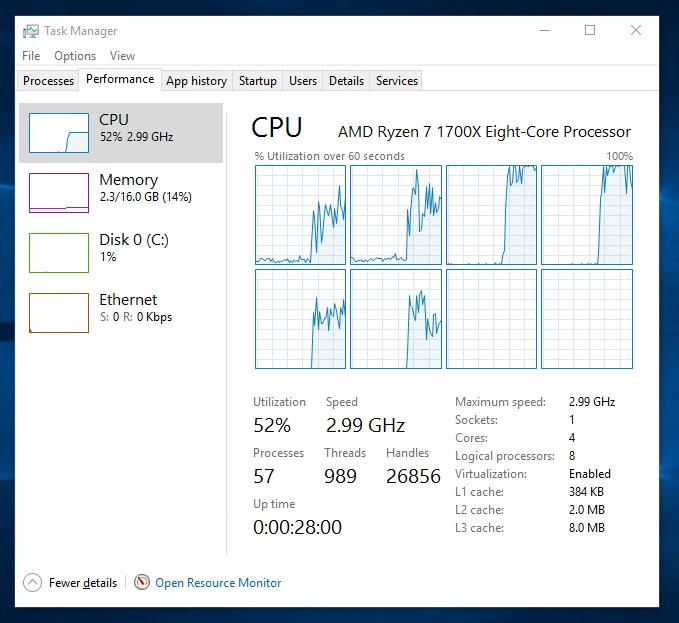Image resolution: width=679 pixels, height=623 pixels.
Task: Close the Task Manager window
Action: pos(636,30)
